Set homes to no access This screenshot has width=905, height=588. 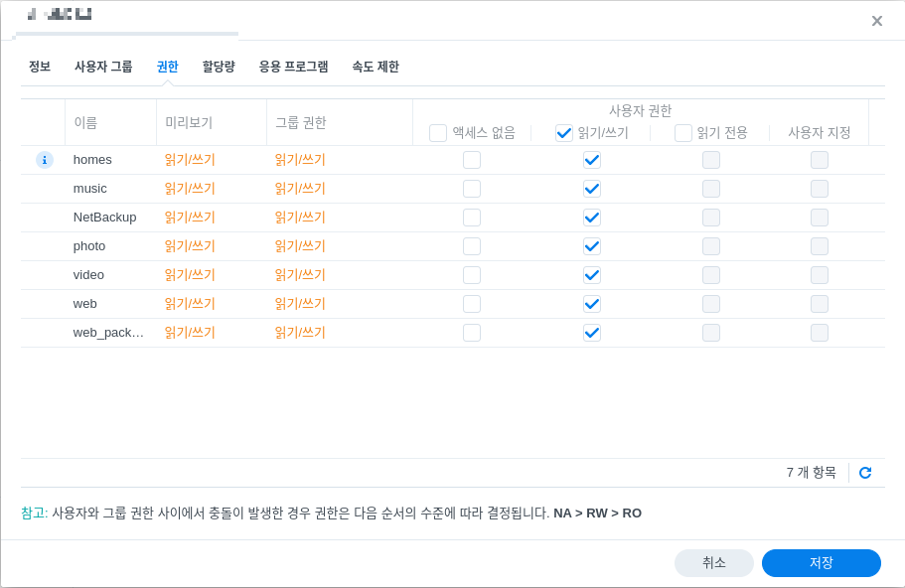(472, 160)
